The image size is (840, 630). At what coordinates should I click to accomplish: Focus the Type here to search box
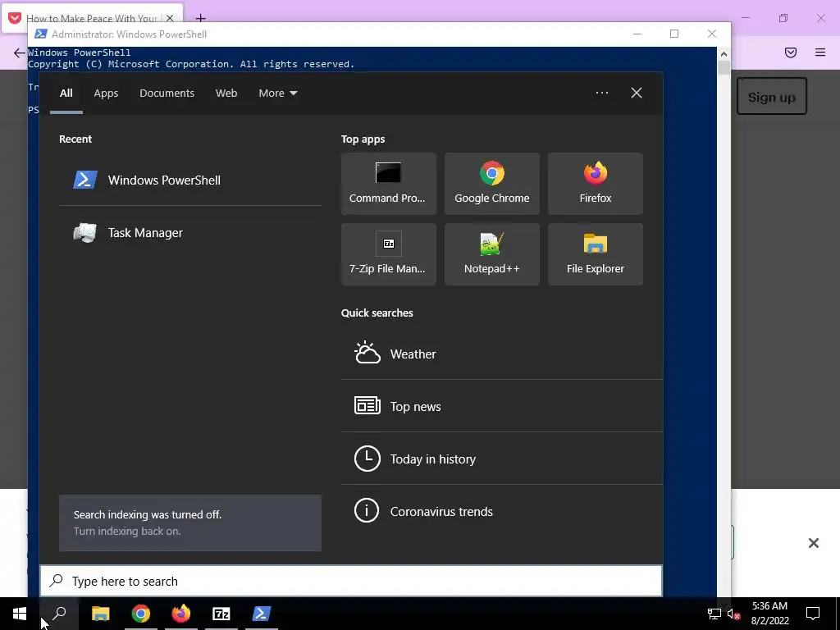(x=351, y=581)
